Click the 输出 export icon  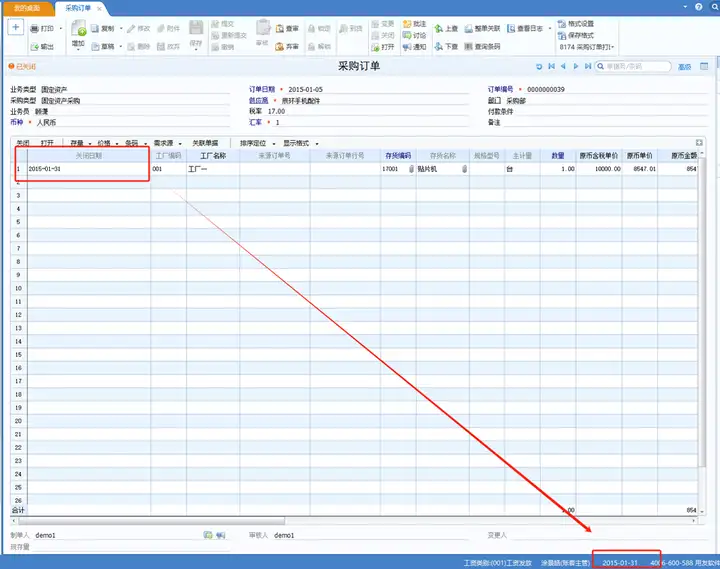pyautogui.click(x=34, y=46)
